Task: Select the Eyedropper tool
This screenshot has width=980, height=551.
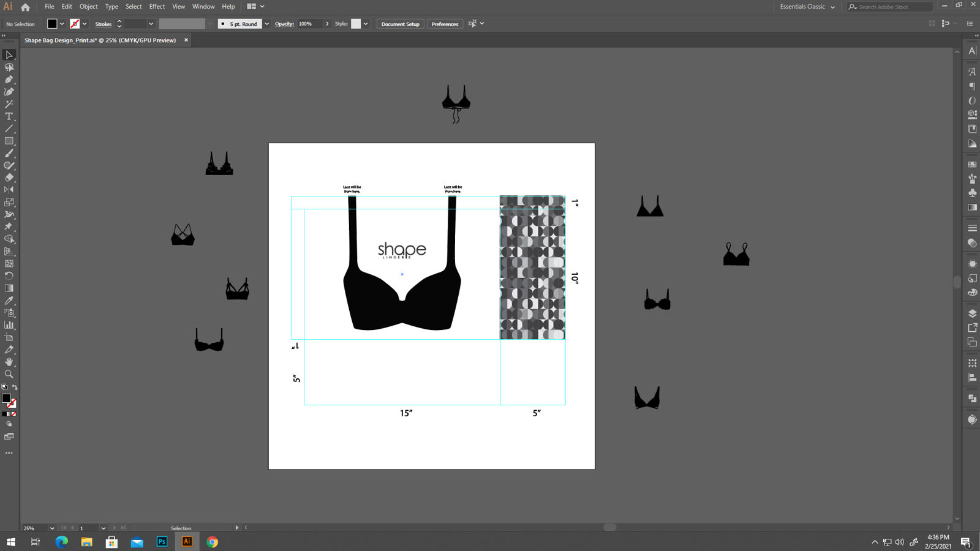Action: coord(9,301)
